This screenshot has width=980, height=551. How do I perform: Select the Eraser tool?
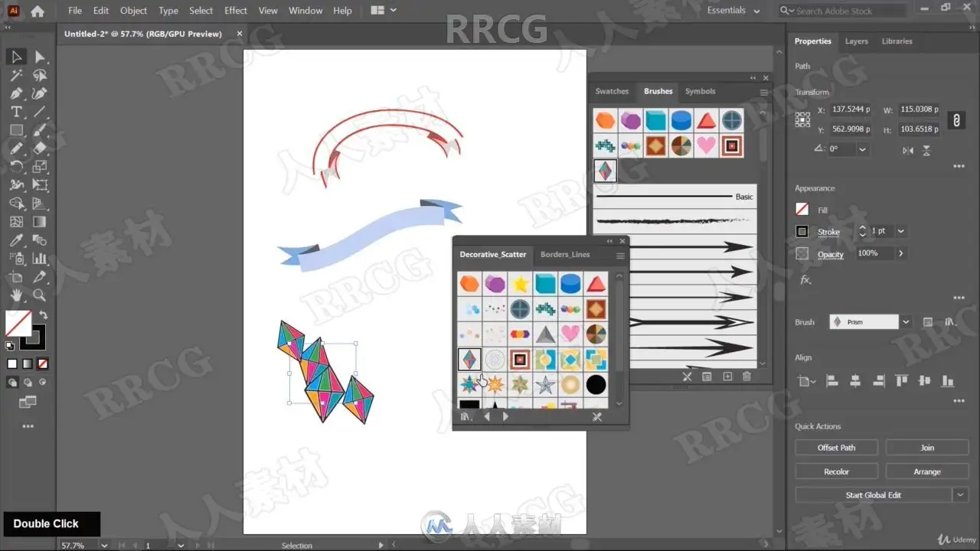(x=40, y=148)
